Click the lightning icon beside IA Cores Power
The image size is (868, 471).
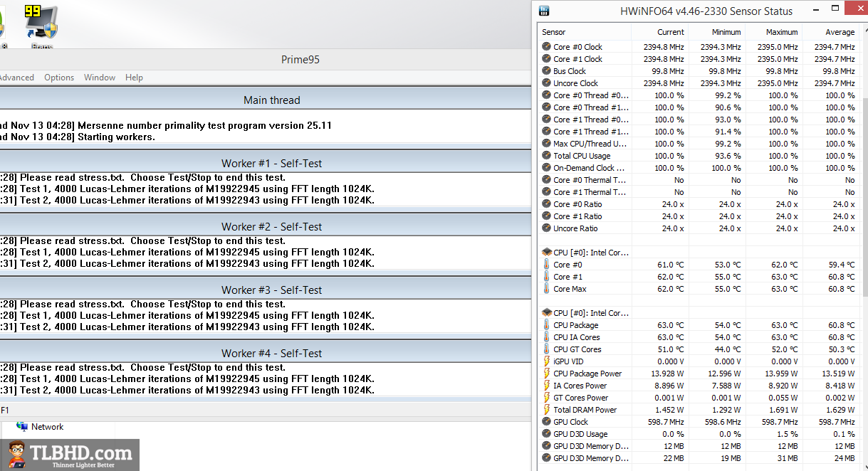pos(546,386)
